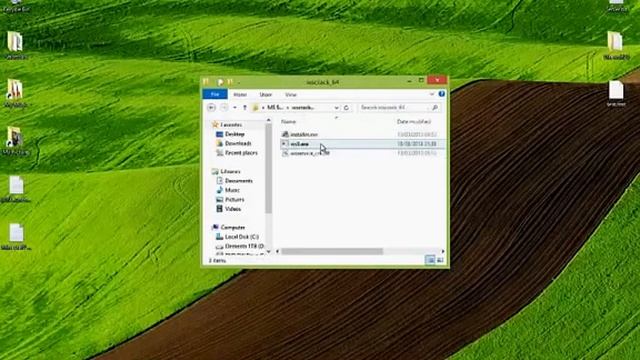Click navigation pane vertical scrollbar

pos(269,168)
